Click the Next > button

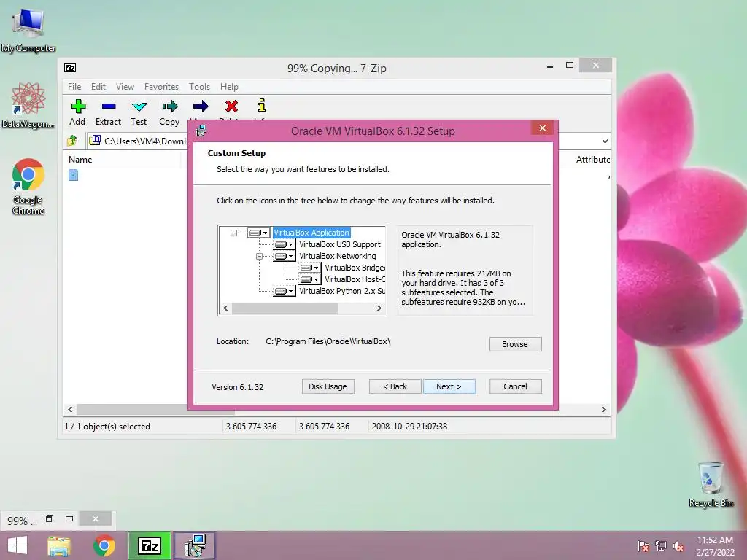pos(449,386)
